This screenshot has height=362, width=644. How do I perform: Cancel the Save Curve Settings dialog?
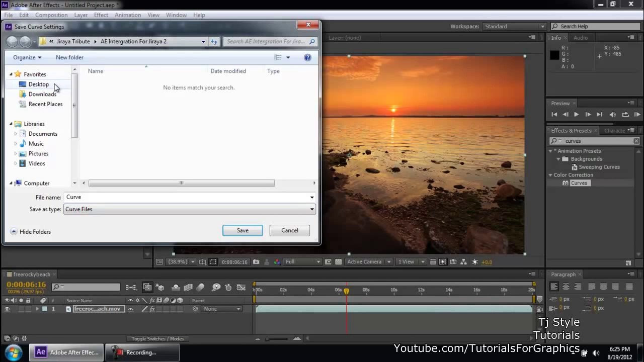[290, 230]
